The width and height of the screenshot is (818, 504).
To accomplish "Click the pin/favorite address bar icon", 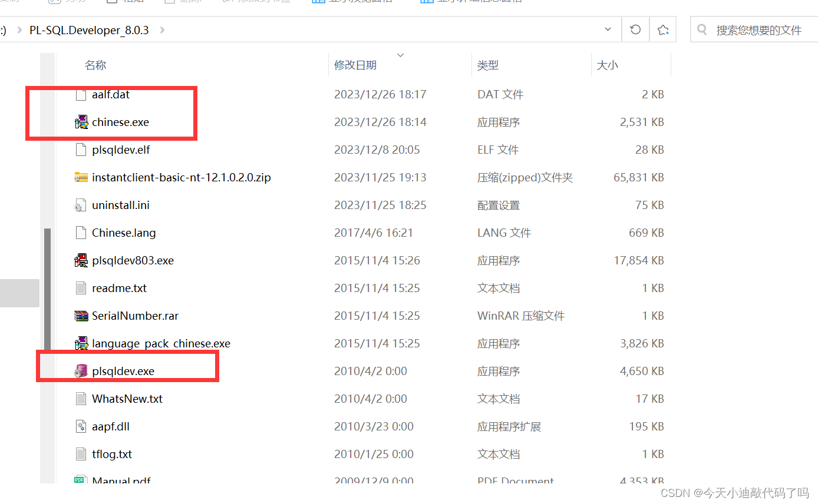I will [663, 29].
